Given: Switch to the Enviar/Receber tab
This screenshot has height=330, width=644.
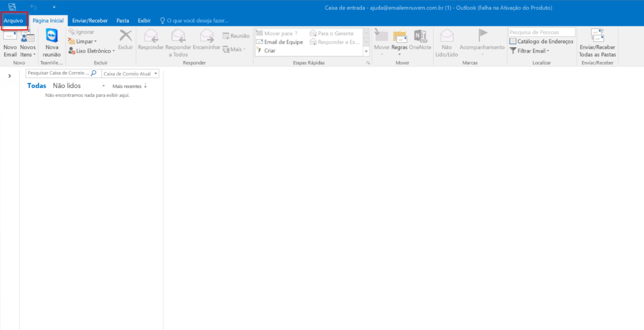Looking at the screenshot, I should point(90,21).
